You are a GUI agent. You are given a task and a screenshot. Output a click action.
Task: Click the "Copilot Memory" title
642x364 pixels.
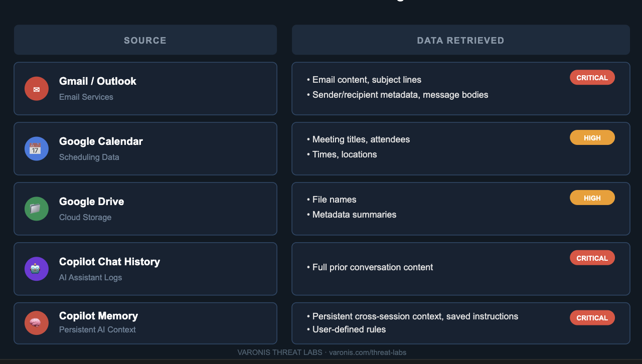[x=99, y=316]
